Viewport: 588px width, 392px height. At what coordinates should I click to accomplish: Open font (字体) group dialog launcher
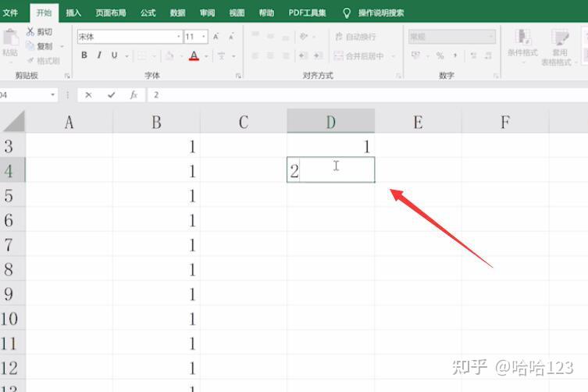coord(238,76)
